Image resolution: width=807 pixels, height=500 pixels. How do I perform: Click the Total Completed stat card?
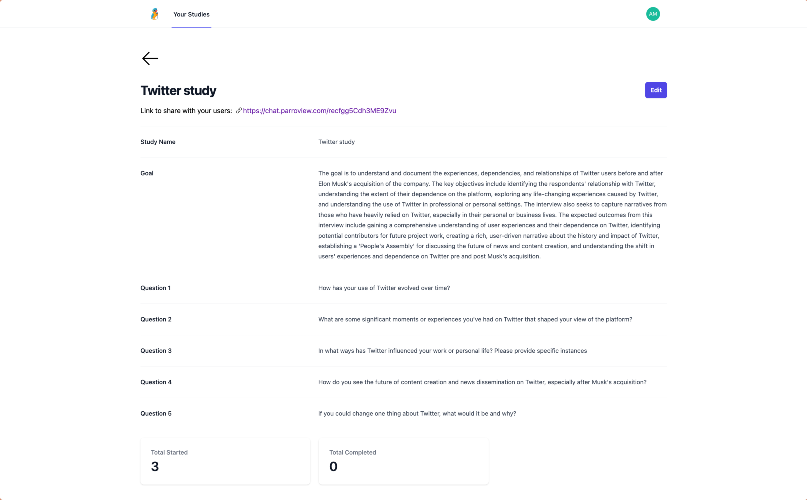coord(403,460)
